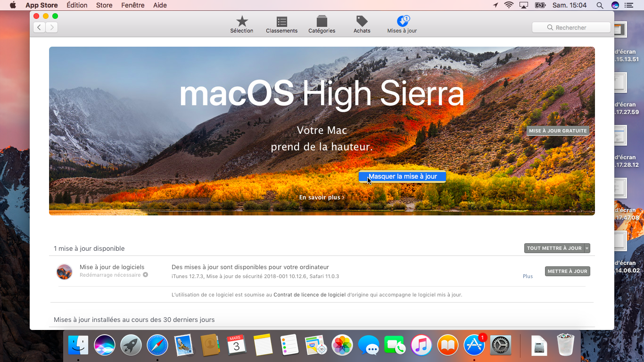Go back with the left arrow button

(x=39, y=27)
